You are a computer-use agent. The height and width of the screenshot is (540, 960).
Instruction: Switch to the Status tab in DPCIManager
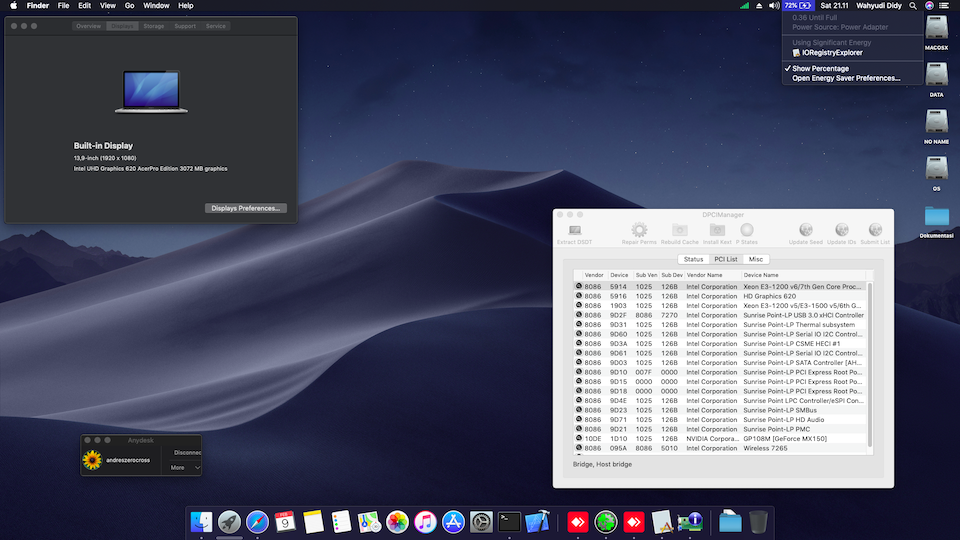pos(693,259)
